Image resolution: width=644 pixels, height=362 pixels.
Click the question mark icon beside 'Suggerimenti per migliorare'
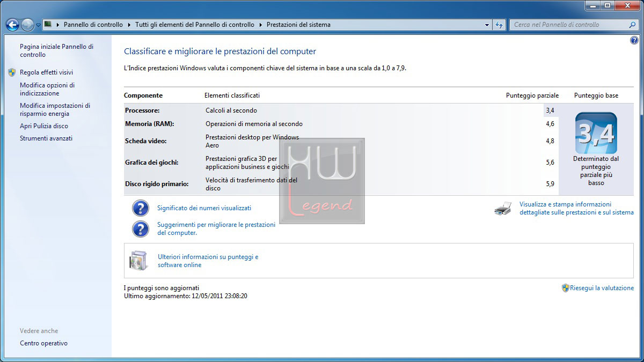pos(140,228)
